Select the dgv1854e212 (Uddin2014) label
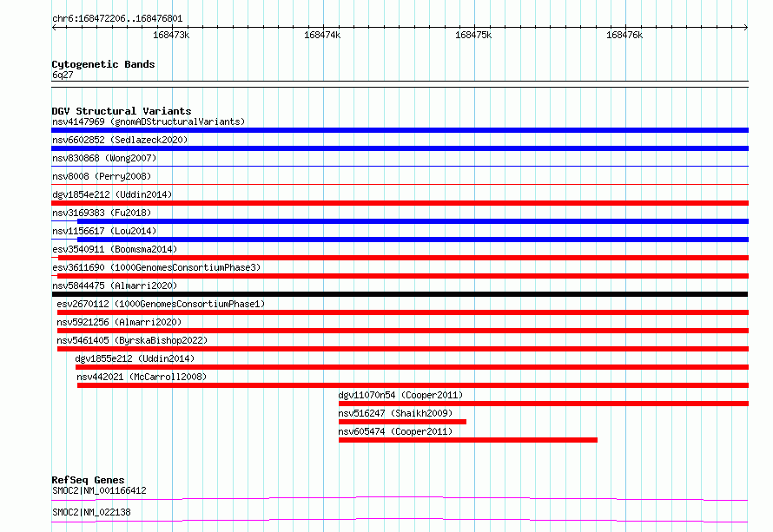 coord(112,194)
